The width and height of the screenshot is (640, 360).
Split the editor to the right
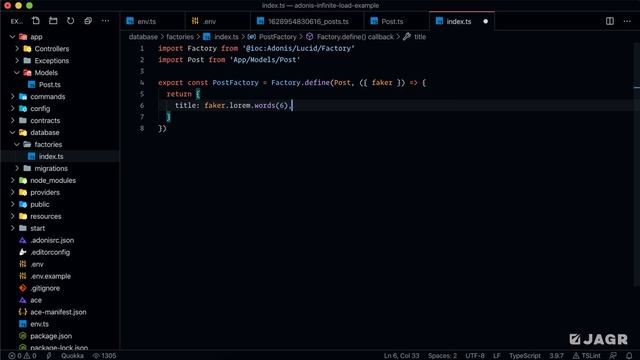pyautogui.click(x=609, y=21)
